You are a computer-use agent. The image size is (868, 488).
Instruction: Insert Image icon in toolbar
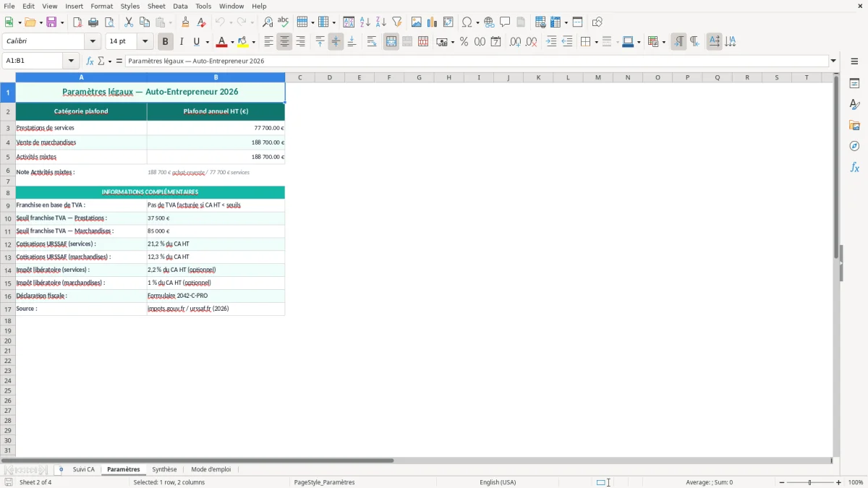point(417,22)
